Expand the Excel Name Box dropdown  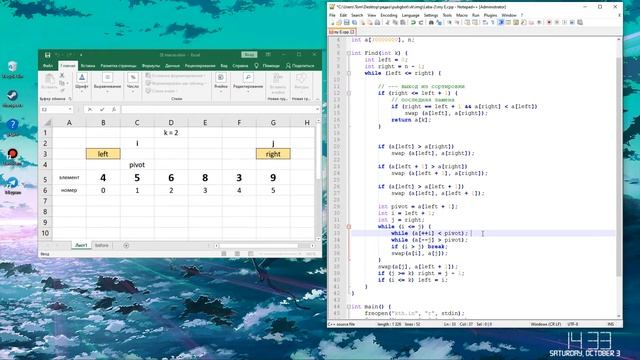click(x=70, y=109)
